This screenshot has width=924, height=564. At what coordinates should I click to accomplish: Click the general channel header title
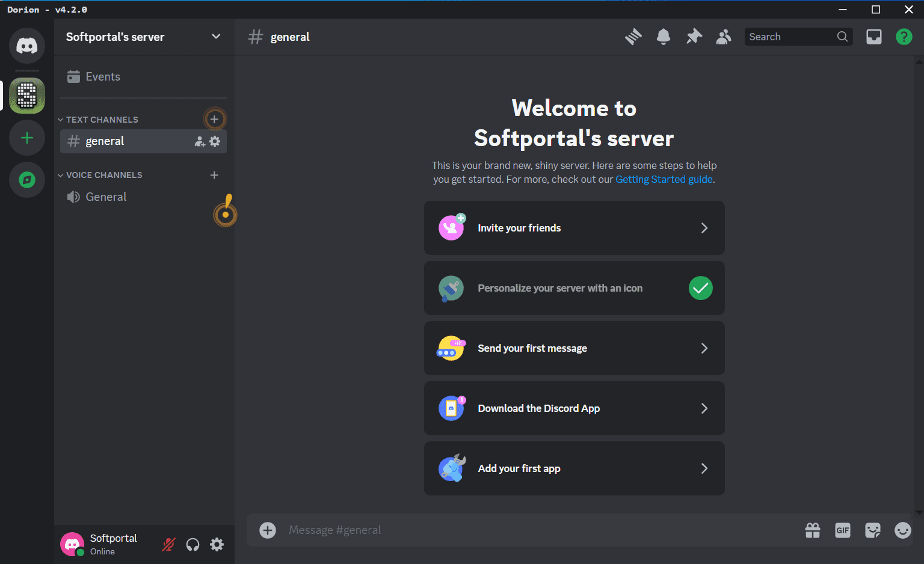pos(290,37)
